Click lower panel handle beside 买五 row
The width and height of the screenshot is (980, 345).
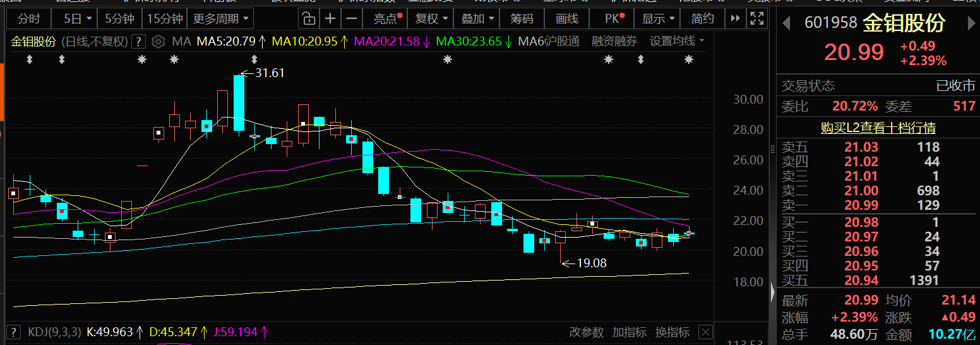tap(772, 293)
